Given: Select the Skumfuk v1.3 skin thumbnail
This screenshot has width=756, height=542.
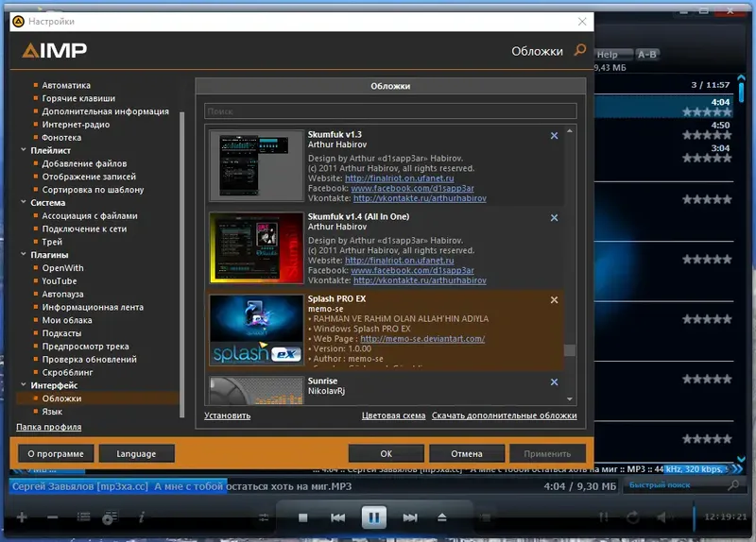Looking at the screenshot, I should point(256,166).
